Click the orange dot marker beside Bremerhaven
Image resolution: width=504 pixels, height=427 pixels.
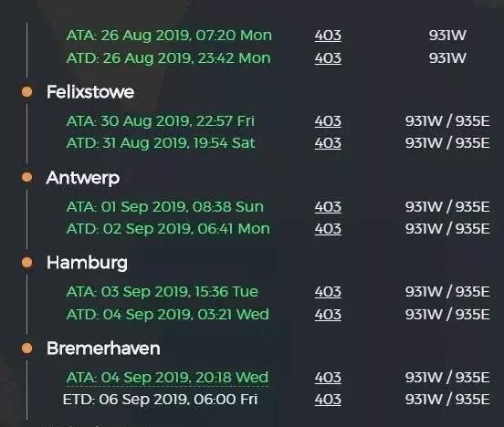click(x=27, y=349)
